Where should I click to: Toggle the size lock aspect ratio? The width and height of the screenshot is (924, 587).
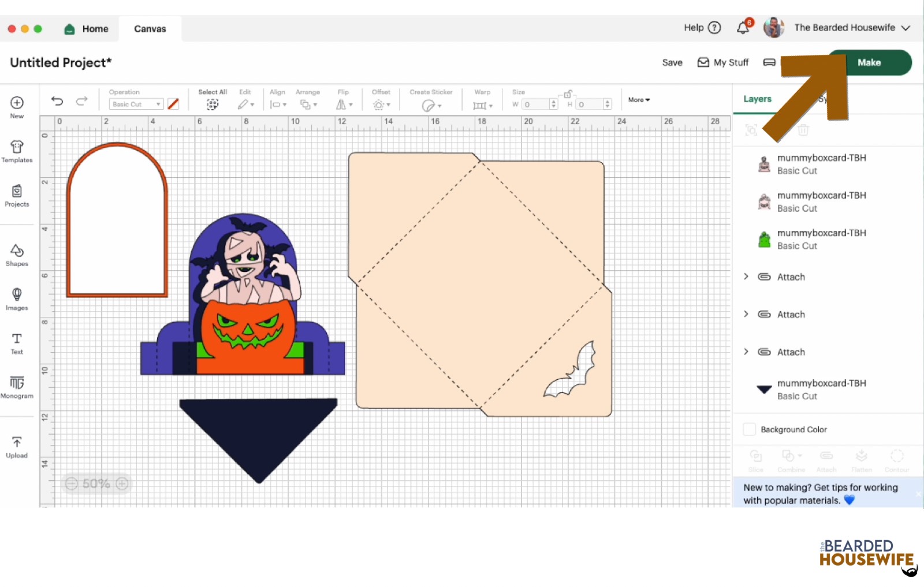(x=568, y=94)
